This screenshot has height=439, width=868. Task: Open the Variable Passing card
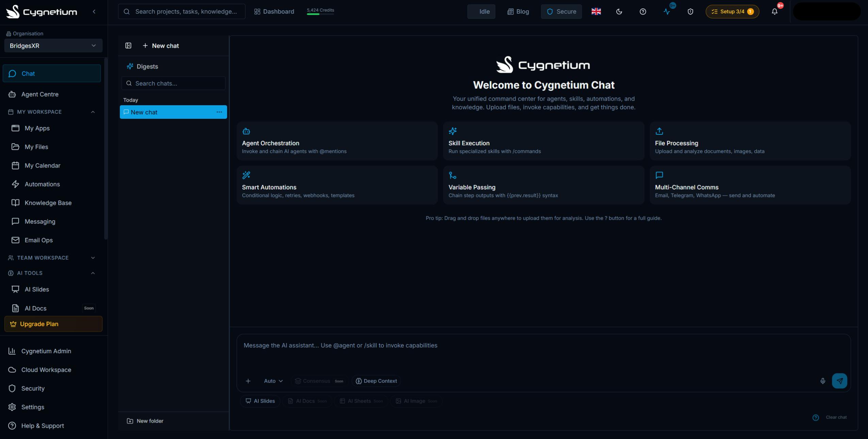(544, 185)
